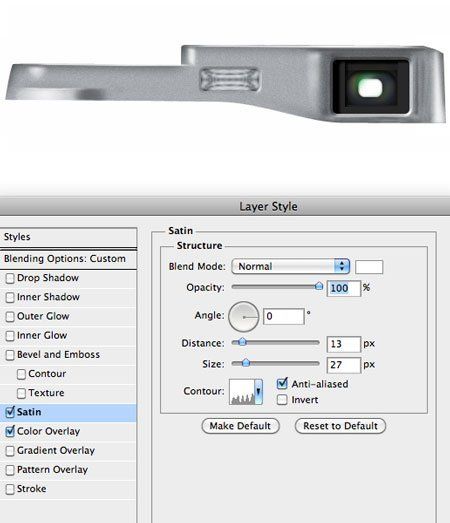Click the Opacity value field

[x=344, y=288]
